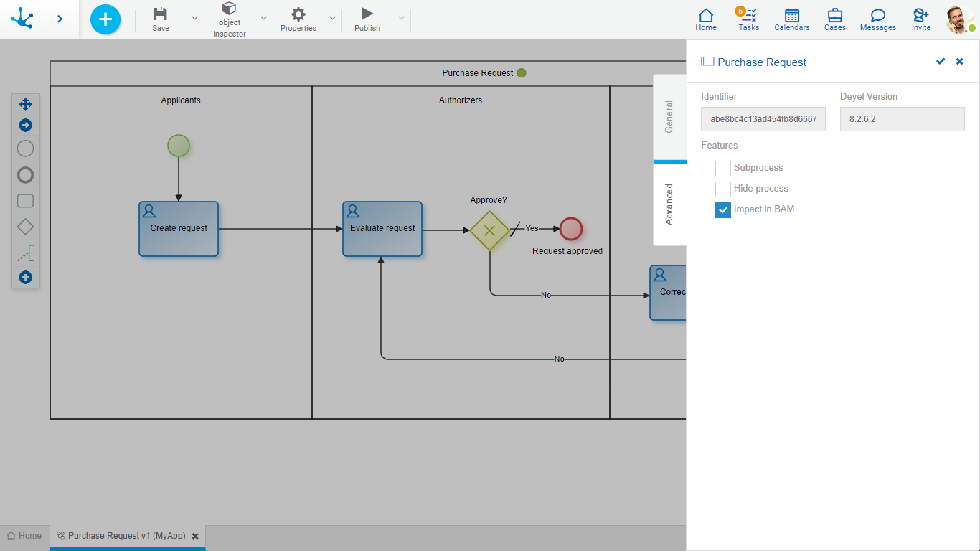Select the Request approved end event
This screenshot has width=980, height=551.
click(x=571, y=229)
